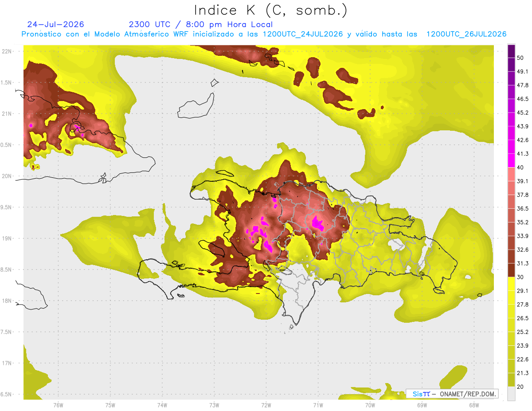532x411 pixels.
Task: Click the '76W' longitude label
Action: 58,405
